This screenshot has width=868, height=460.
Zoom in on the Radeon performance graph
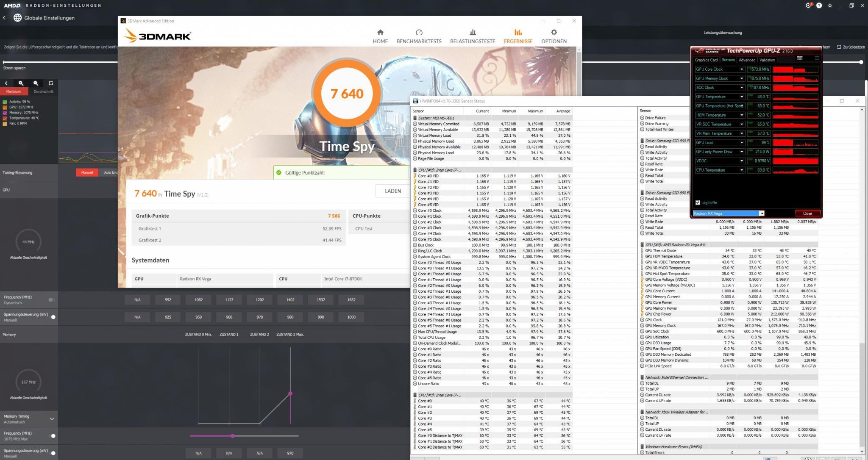click(21, 83)
